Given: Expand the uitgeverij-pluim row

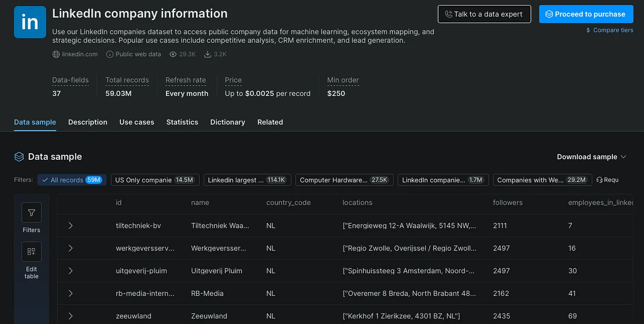Looking at the screenshot, I should coord(70,271).
